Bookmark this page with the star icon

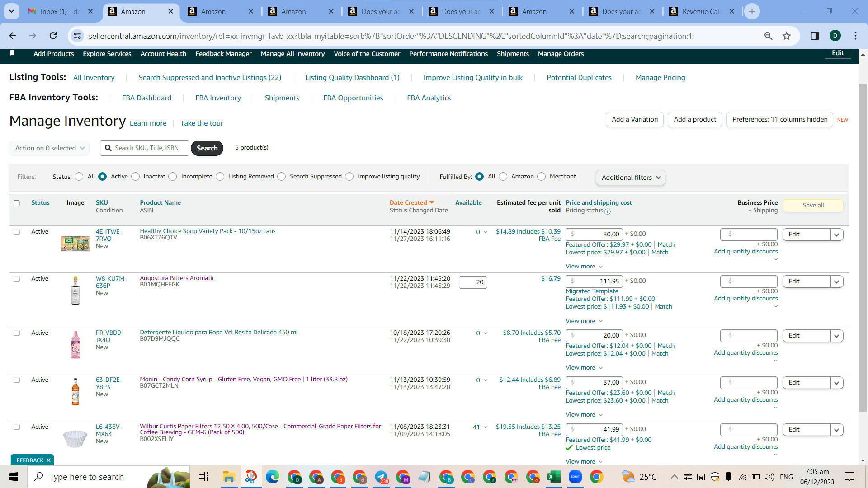[787, 36]
